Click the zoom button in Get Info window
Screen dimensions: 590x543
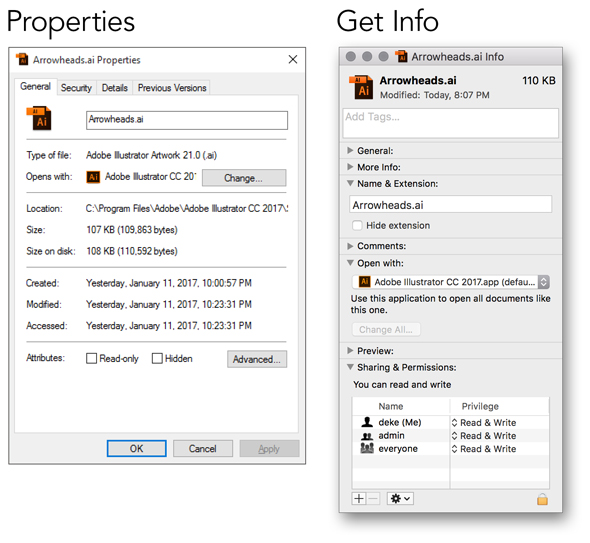(x=383, y=56)
